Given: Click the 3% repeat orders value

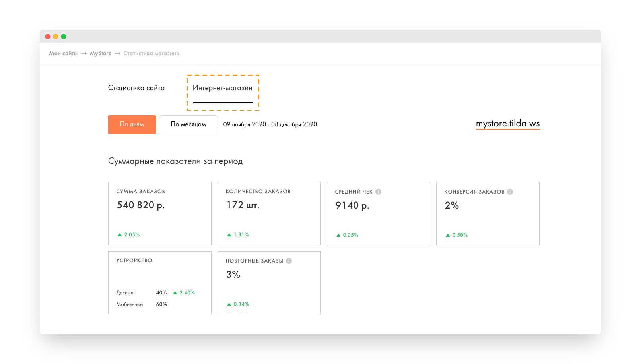Looking at the screenshot, I should click(233, 275).
